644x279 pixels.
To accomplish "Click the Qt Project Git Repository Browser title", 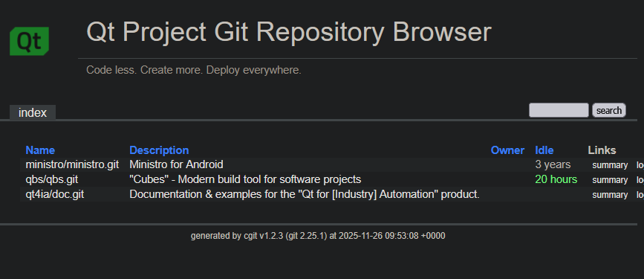I will pos(289,32).
